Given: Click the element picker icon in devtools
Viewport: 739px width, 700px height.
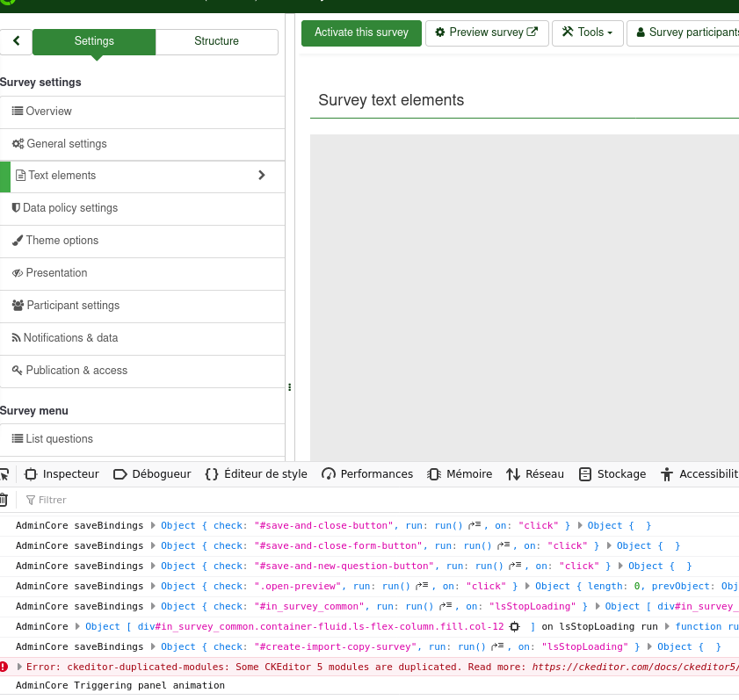Looking at the screenshot, I should 4,474.
